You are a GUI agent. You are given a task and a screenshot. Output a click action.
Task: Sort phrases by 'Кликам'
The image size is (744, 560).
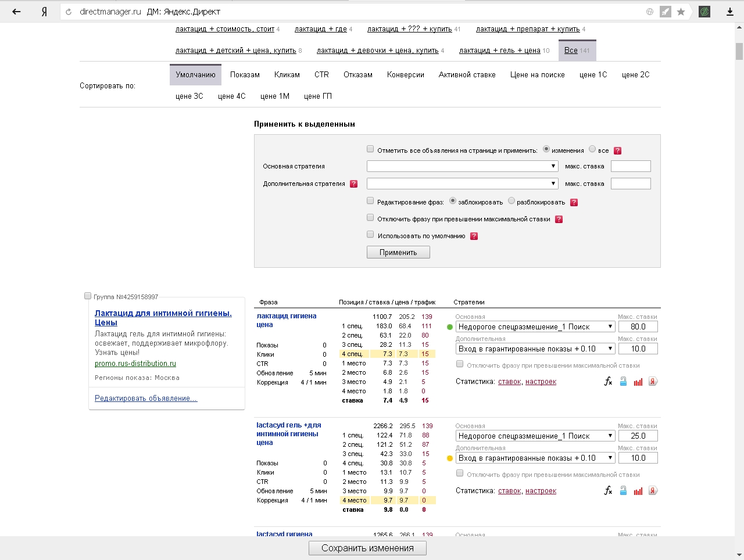tap(287, 75)
